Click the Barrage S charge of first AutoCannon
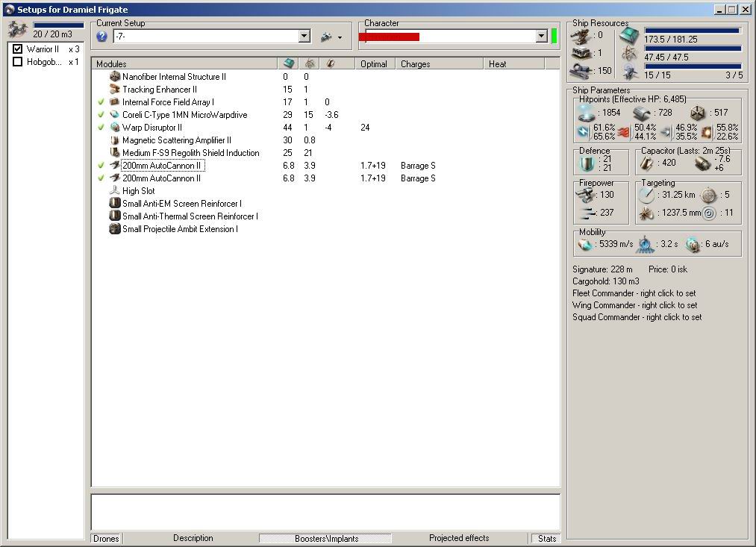756x547 pixels. [418, 166]
